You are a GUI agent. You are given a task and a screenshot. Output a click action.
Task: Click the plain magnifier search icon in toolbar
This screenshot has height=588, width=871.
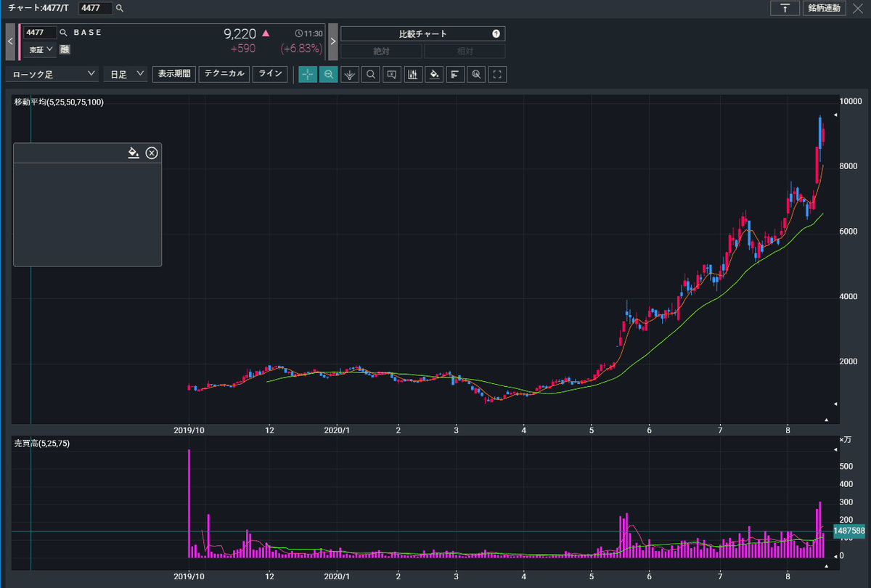pos(371,74)
